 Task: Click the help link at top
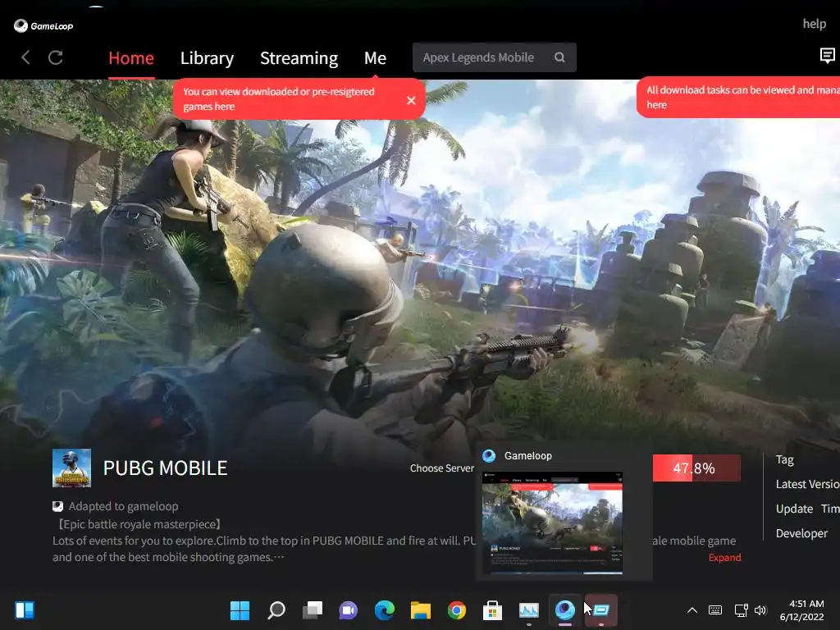[815, 24]
